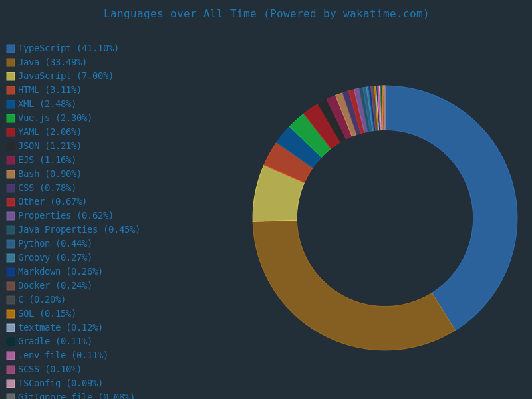The image size is (532, 399).
Task: Click the yellow JavaScript slice in chart
Action: point(277,195)
